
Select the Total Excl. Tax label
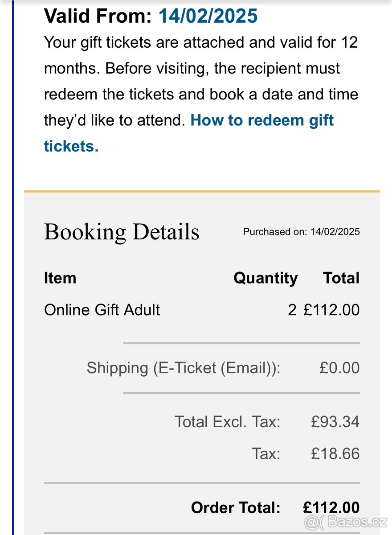228,422
